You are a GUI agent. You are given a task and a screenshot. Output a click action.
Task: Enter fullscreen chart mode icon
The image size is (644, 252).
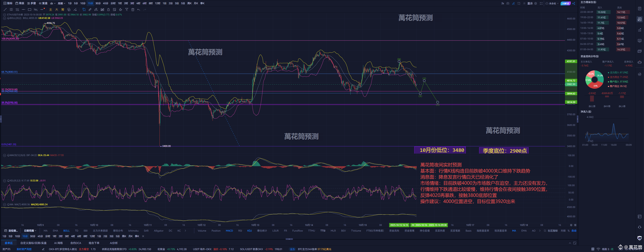coord(541,3)
